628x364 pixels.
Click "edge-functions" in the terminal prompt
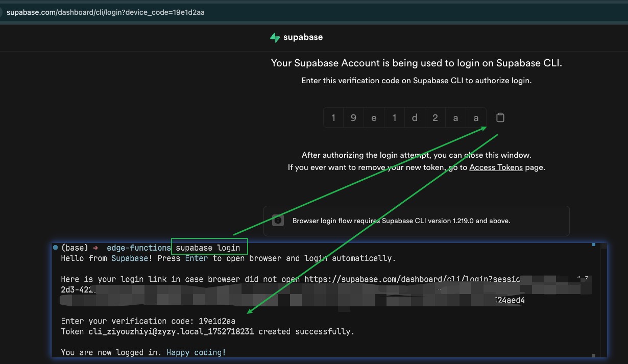139,248
